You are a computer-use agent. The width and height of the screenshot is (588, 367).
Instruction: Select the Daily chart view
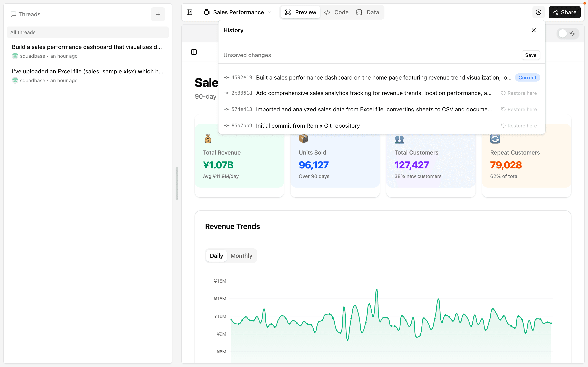(x=216, y=256)
